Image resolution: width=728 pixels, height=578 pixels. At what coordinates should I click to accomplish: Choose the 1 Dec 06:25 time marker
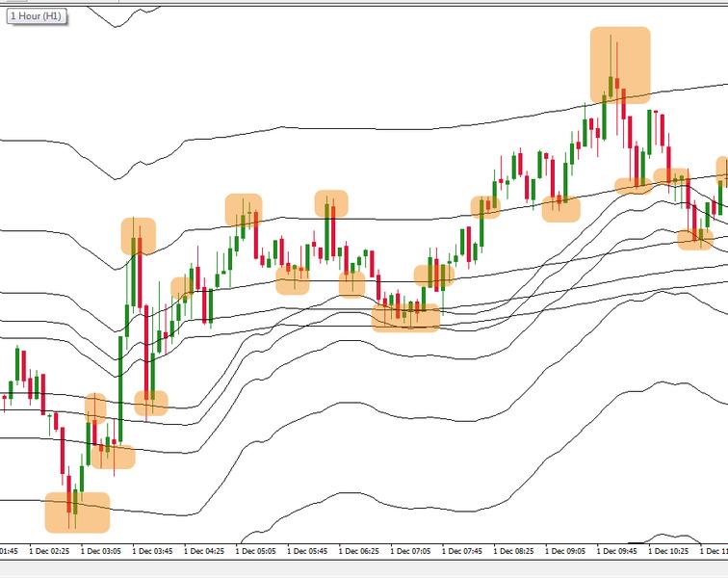coord(358,551)
